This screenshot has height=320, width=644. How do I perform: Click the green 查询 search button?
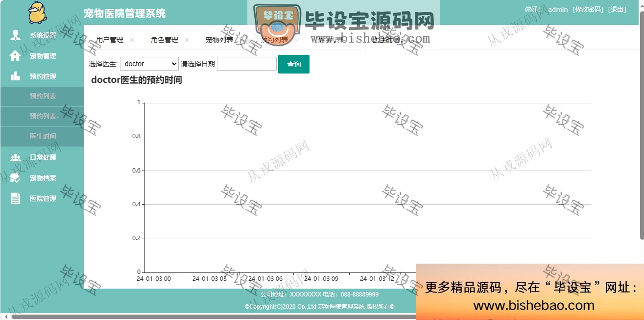294,64
